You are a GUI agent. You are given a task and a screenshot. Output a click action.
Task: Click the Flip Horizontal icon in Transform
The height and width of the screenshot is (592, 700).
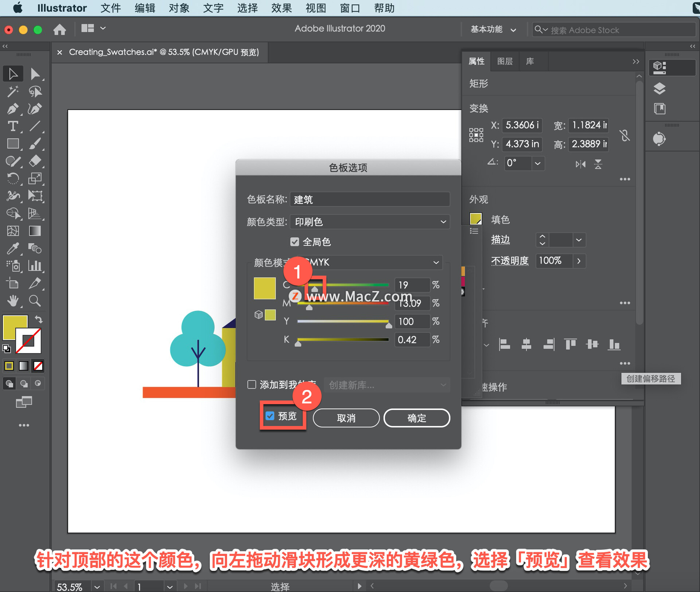tap(580, 164)
